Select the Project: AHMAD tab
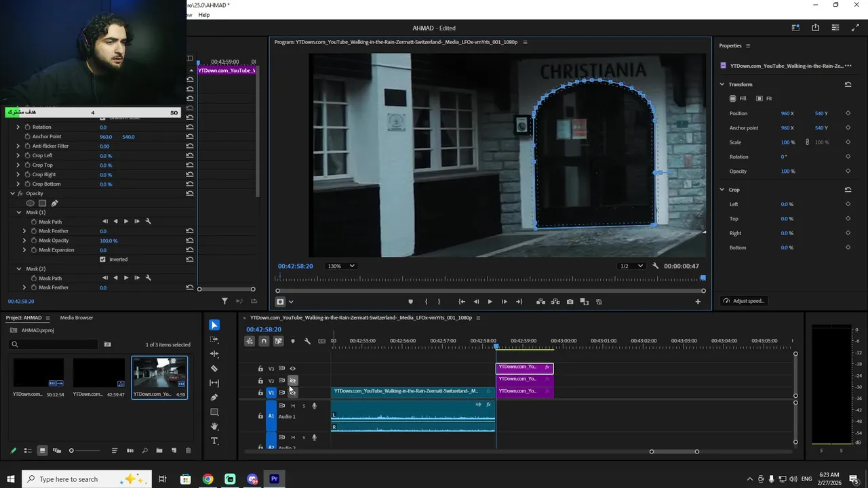 click(24, 318)
